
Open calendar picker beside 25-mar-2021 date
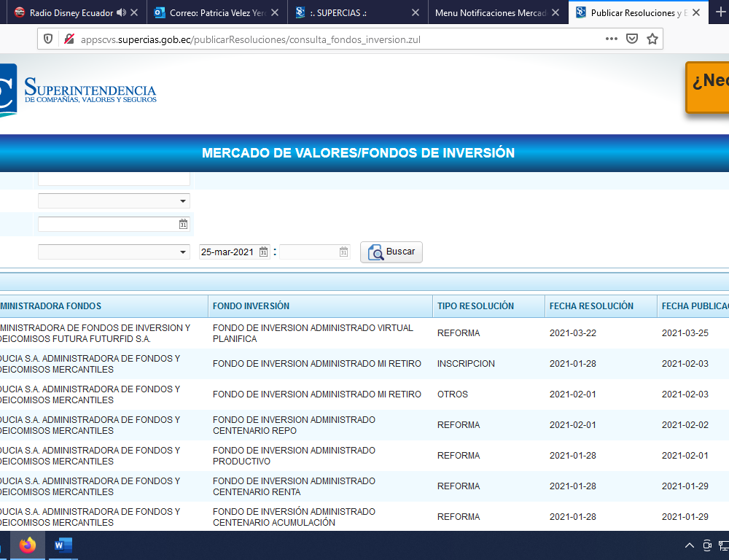click(x=264, y=252)
